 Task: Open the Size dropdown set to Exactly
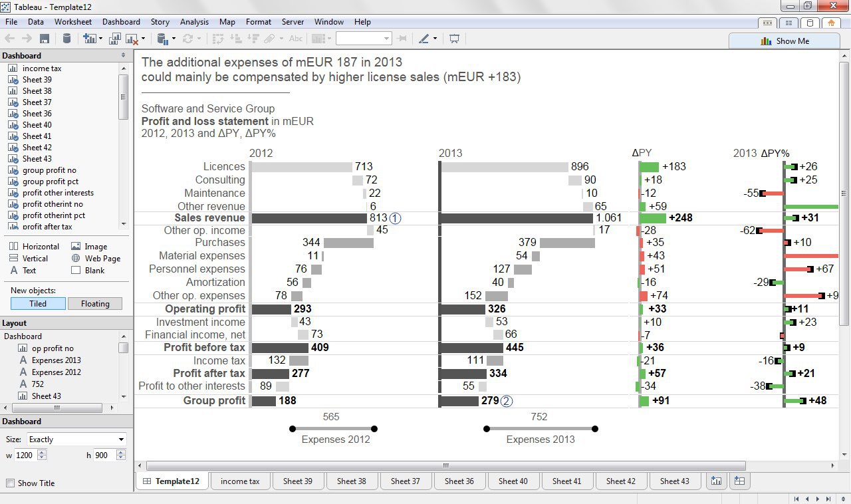76,440
